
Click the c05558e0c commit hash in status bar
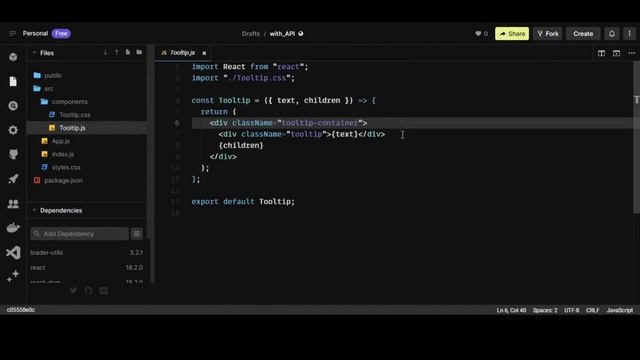20,310
